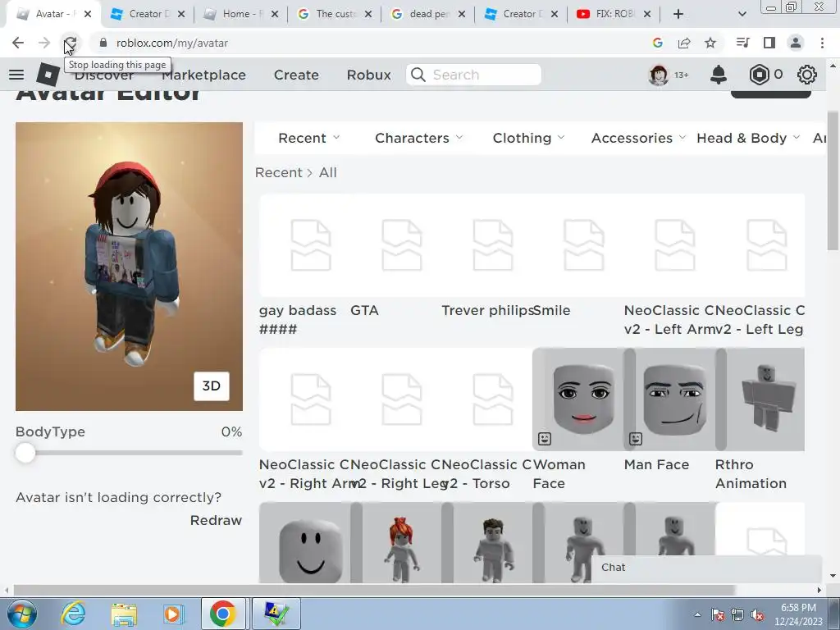This screenshot has width=840, height=630.
Task: Expand the Accessories dropdown
Action: tap(638, 138)
